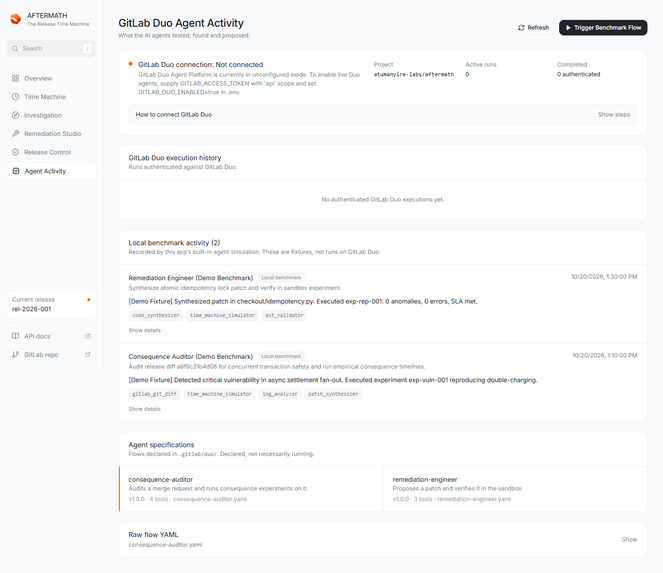Click the GitLab repo branch icon
This screenshot has height=573, width=663.
coord(16,354)
